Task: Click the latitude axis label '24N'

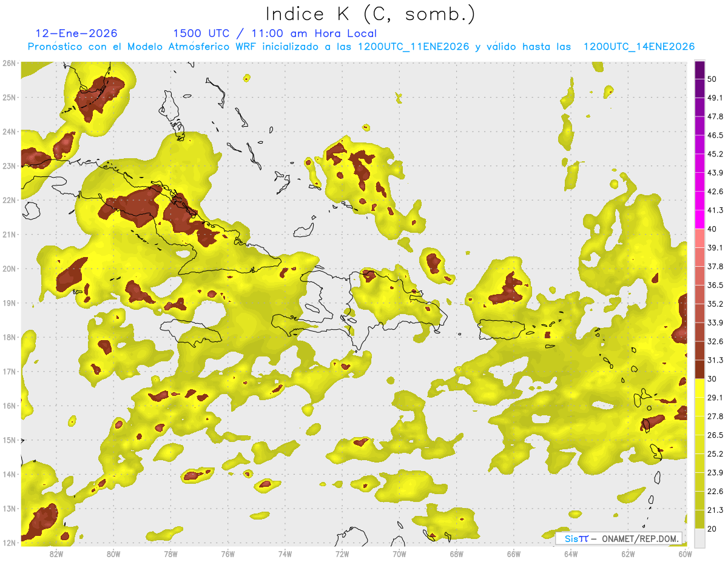Action: 8,132
